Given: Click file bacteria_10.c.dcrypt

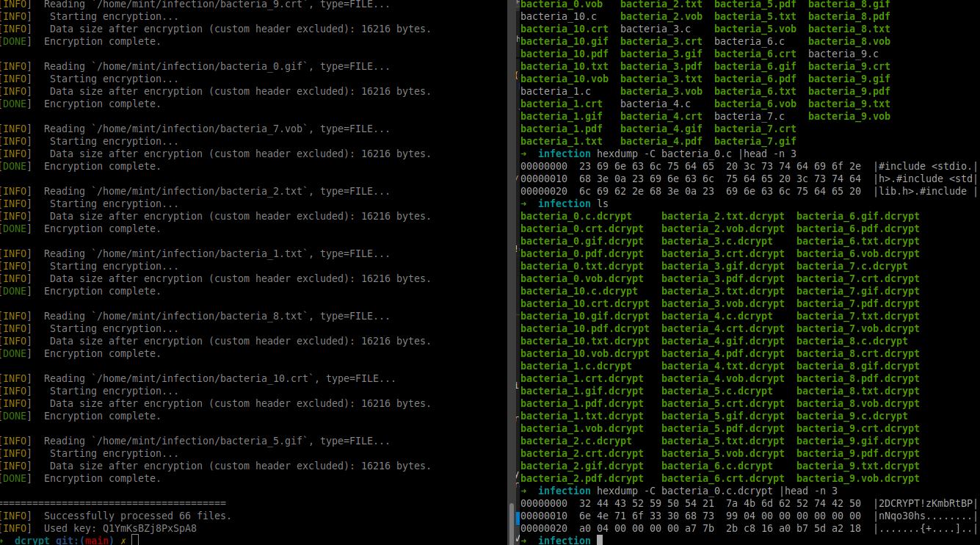Looking at the screenshot, I should [x=579, y=291].
